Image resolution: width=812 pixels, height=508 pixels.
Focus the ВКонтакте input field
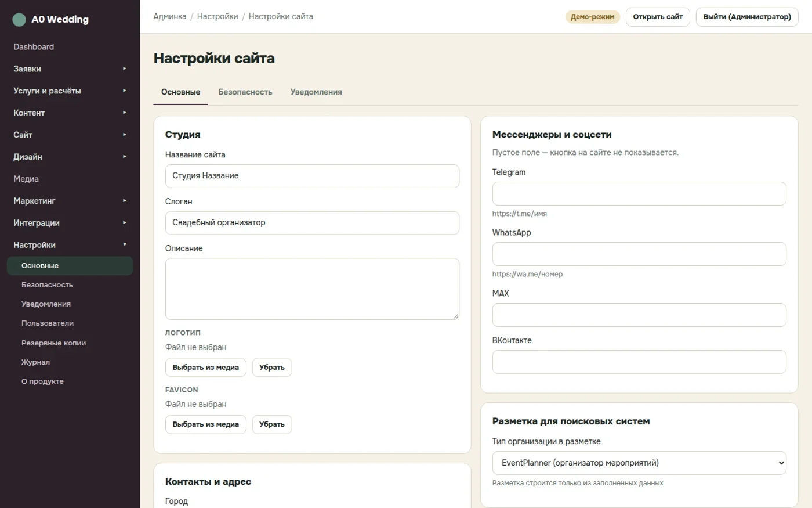coord(639,362)
